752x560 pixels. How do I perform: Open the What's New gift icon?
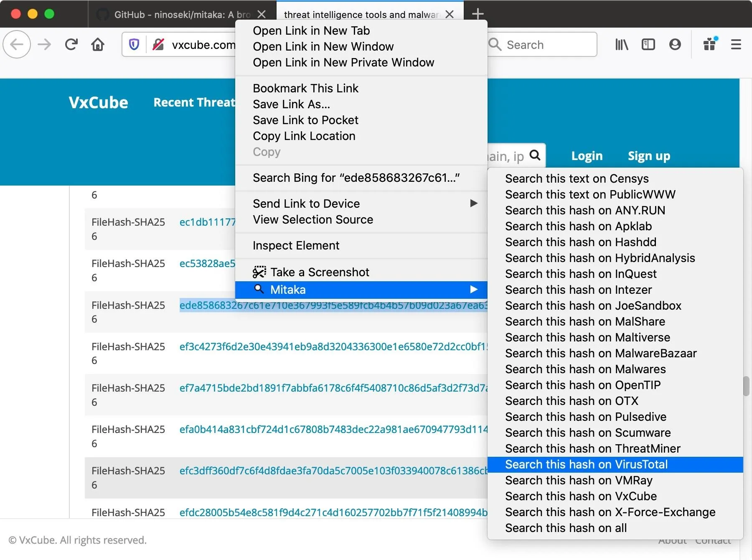pos(710,43)
